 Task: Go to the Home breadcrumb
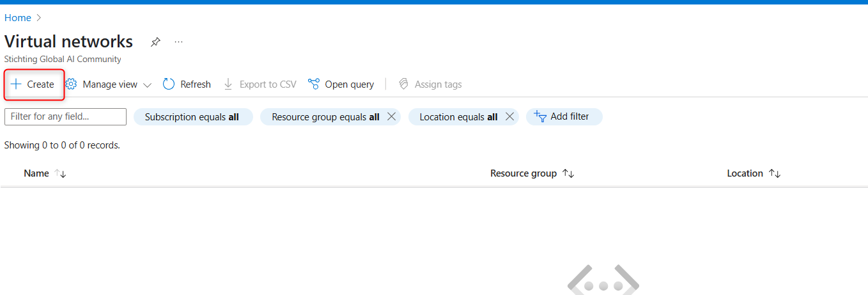pyautogui.click(x=18, y=18)
